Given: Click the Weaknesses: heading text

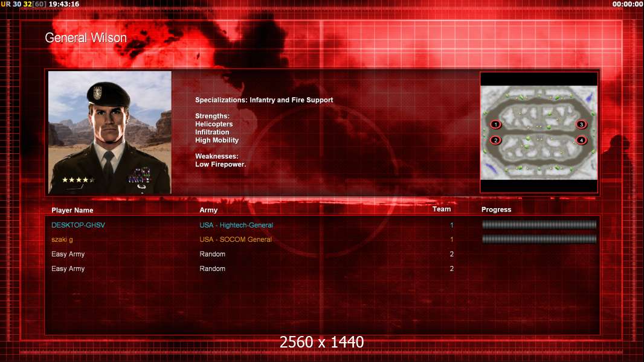Looking at the screenshot, I should pos(217,156).
